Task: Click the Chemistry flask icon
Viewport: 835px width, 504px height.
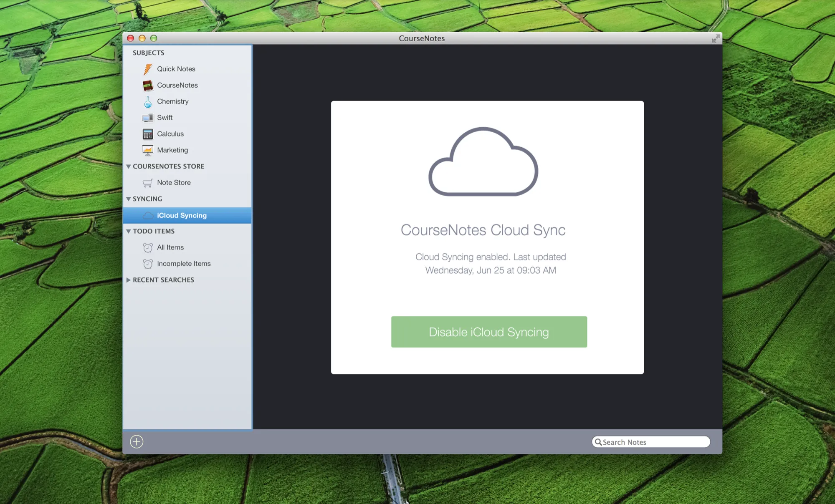Action: (148, 102)
